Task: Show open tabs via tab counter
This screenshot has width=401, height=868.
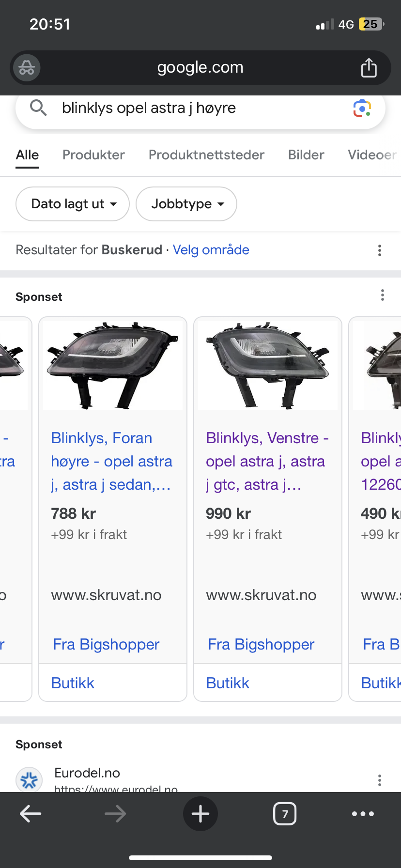Action: [285, 814]
